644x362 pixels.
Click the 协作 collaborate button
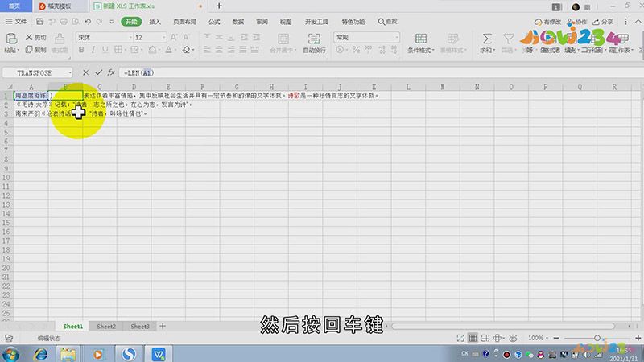[x=577, y=22]
